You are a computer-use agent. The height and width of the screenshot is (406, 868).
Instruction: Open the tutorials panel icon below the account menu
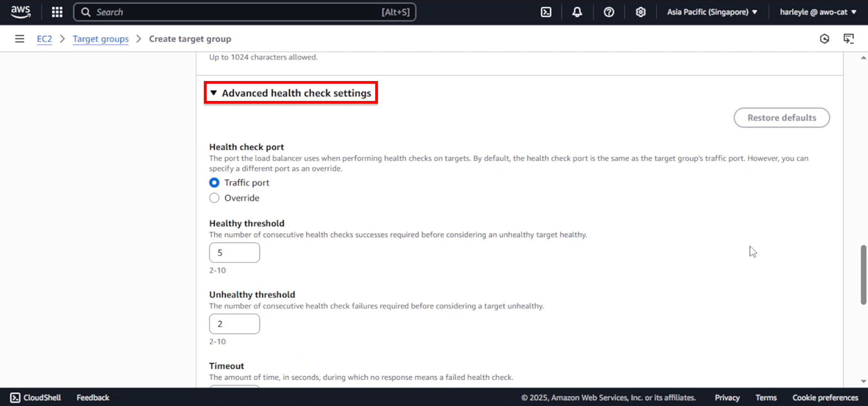[849, 39]
